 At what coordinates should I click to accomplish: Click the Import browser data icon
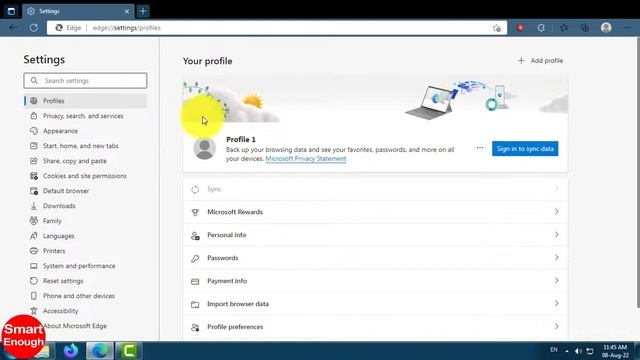coord(195,304)
